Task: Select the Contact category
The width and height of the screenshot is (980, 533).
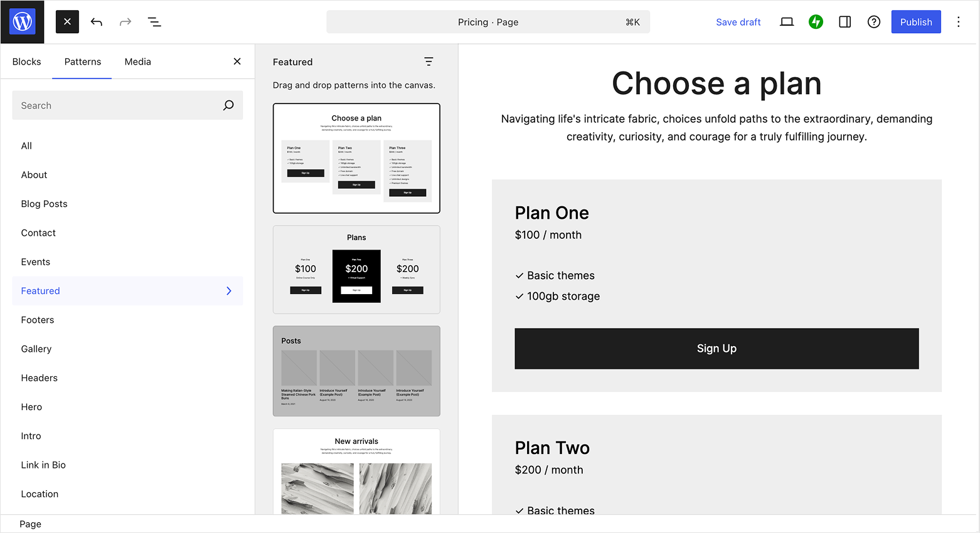Action: [127, 233]
